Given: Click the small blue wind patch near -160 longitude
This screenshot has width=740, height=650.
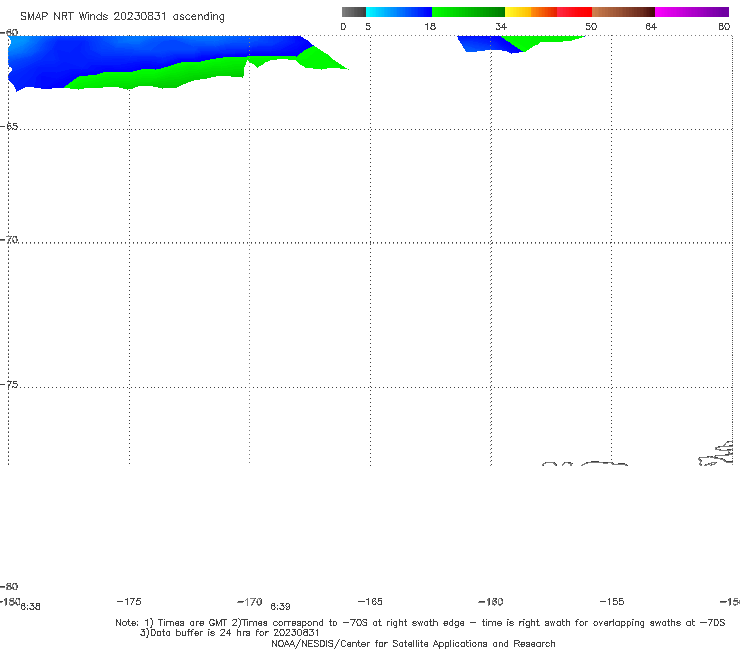Looking at the screenshot, I should coord(486,43).
